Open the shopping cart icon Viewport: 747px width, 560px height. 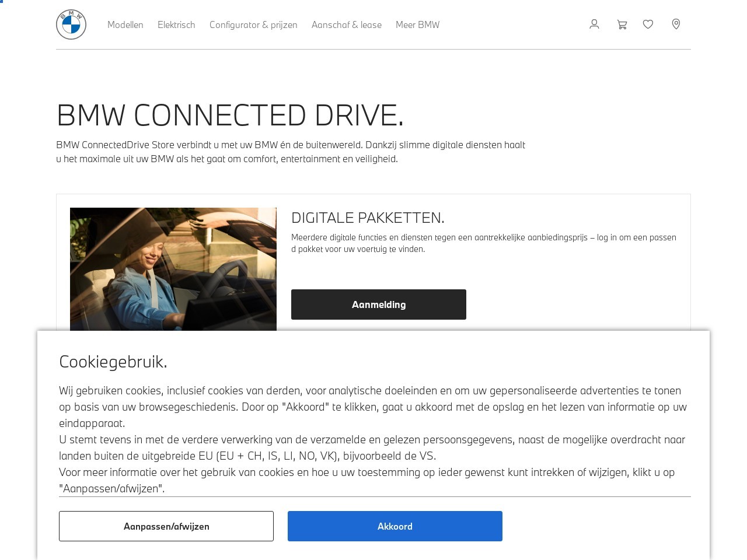click(x=622, y=24)
